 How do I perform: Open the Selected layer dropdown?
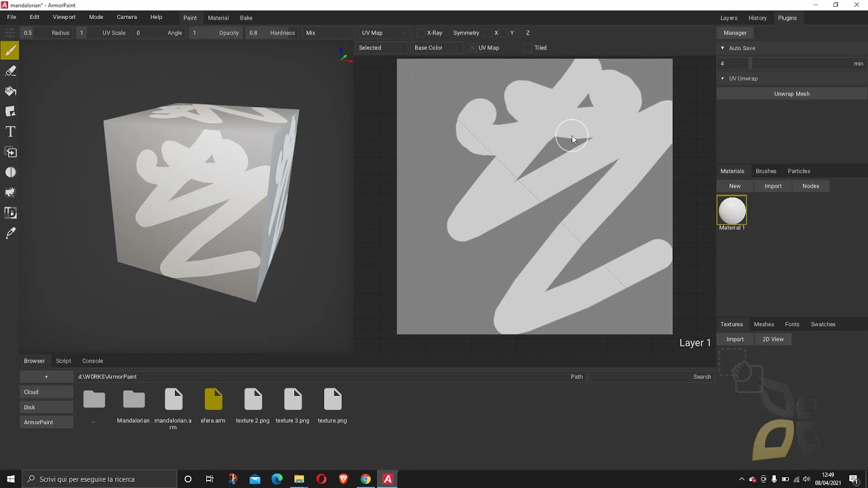click(382, 47)
